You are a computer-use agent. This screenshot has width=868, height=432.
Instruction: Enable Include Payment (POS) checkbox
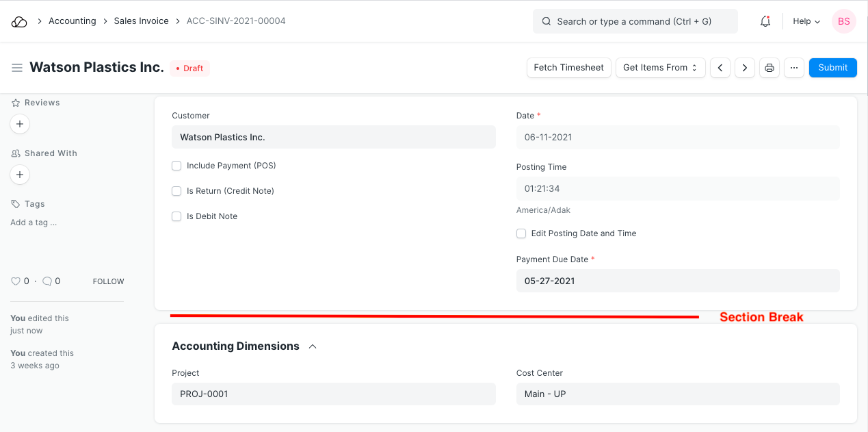(x=176, y=166)
